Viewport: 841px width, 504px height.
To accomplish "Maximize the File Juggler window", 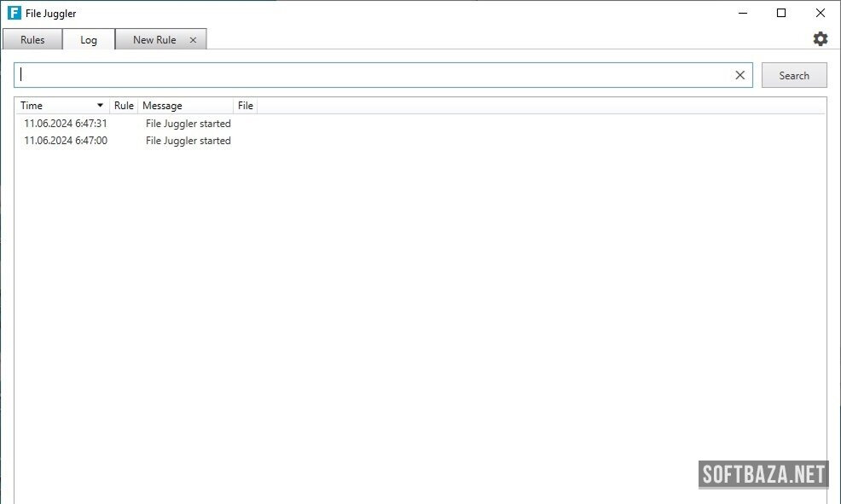I will pos(781,13).
